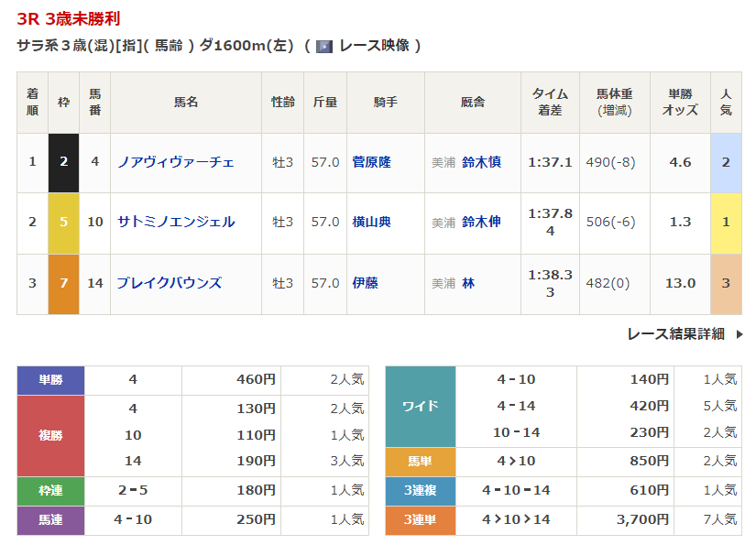756x545 pixels.
Task: Open horse ブレイクバウンズ page
Action: coord(169,283)
